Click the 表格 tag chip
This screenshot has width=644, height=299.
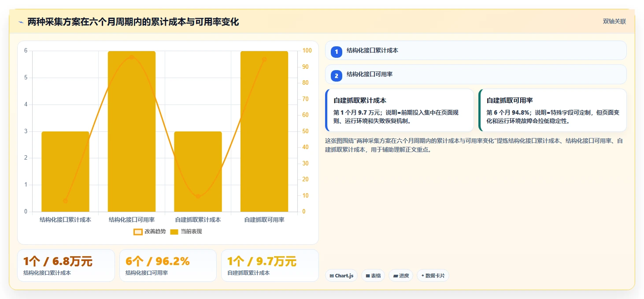click(x=373, y=276)
